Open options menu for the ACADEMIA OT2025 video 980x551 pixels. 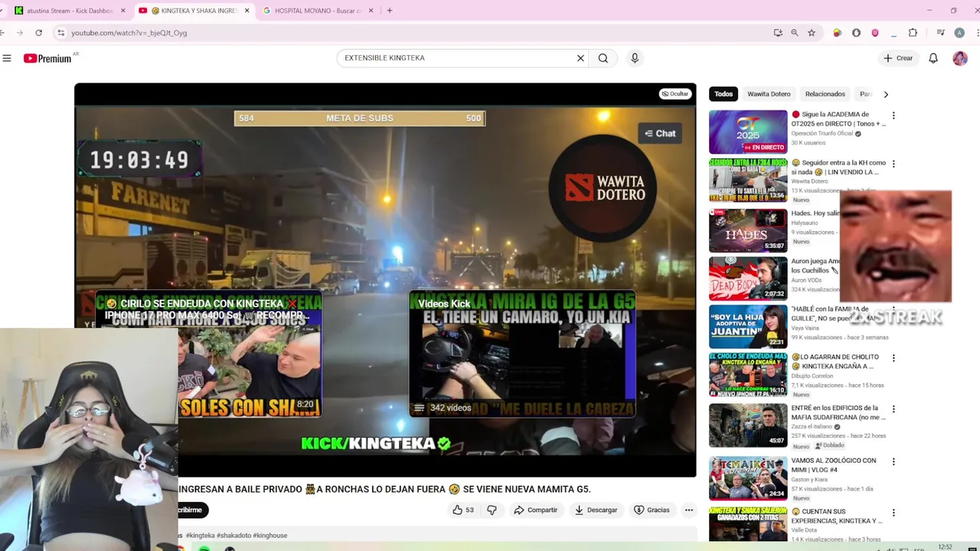point(893,116)
